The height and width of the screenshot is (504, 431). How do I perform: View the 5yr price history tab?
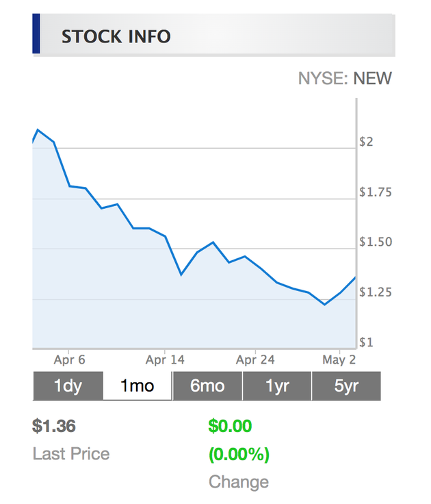click(x=346, y=386)
